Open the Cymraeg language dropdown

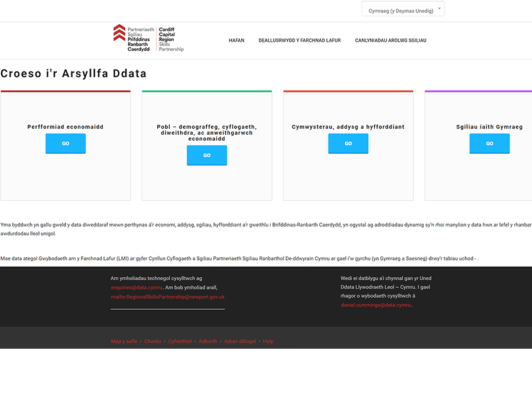[403, 9]
